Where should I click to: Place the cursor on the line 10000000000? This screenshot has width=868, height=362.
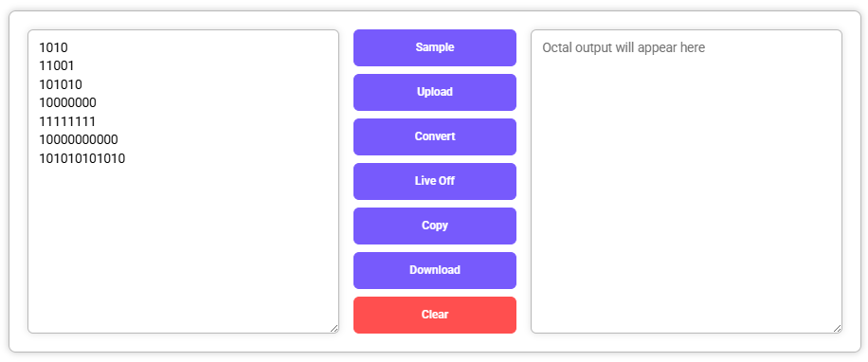coord(78,139)
